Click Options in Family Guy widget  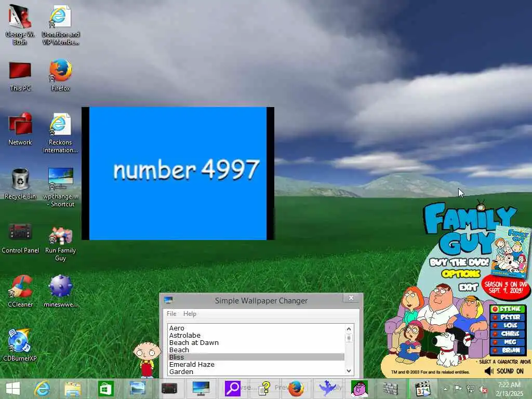[x=461, y=273]
